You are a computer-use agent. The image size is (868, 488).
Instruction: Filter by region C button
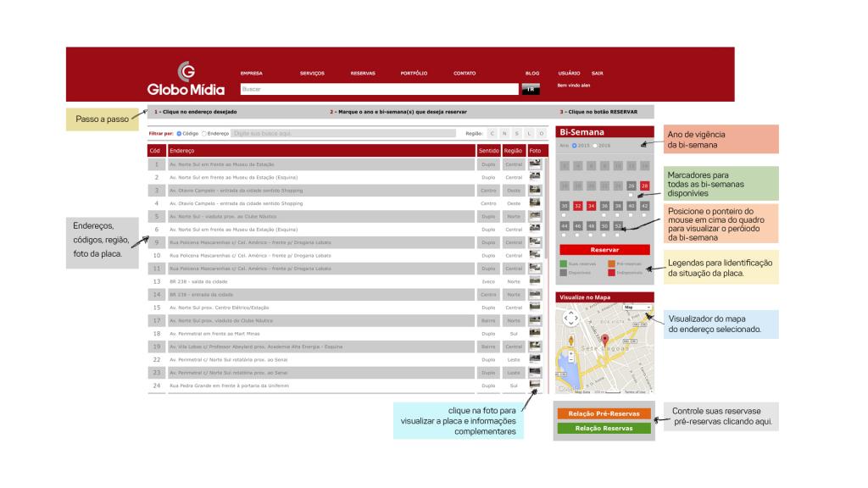pyautogui.click(x=492, y=133)
